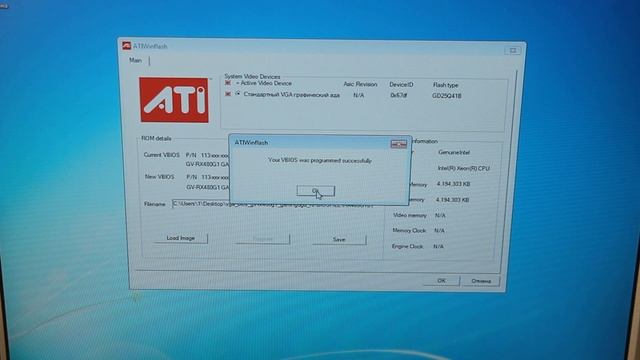Click the New VBIOS label
The image size is (640, 360).
[x=160, y=177]
